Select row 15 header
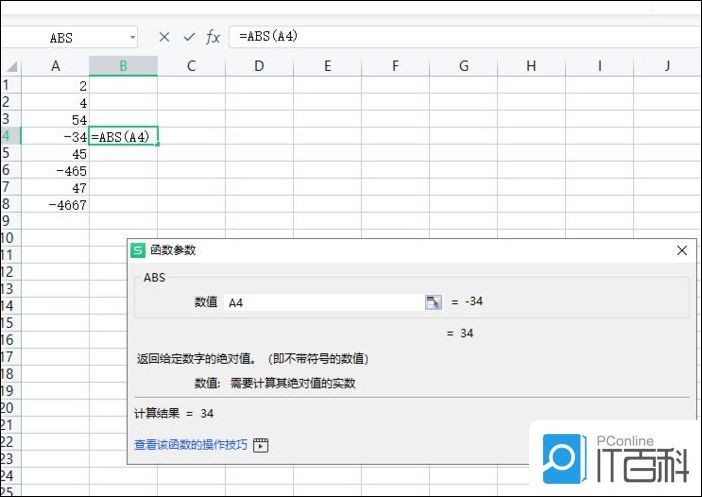Image resolution: width=702 pixels, height=497 pixels. (x=11, y=323)
